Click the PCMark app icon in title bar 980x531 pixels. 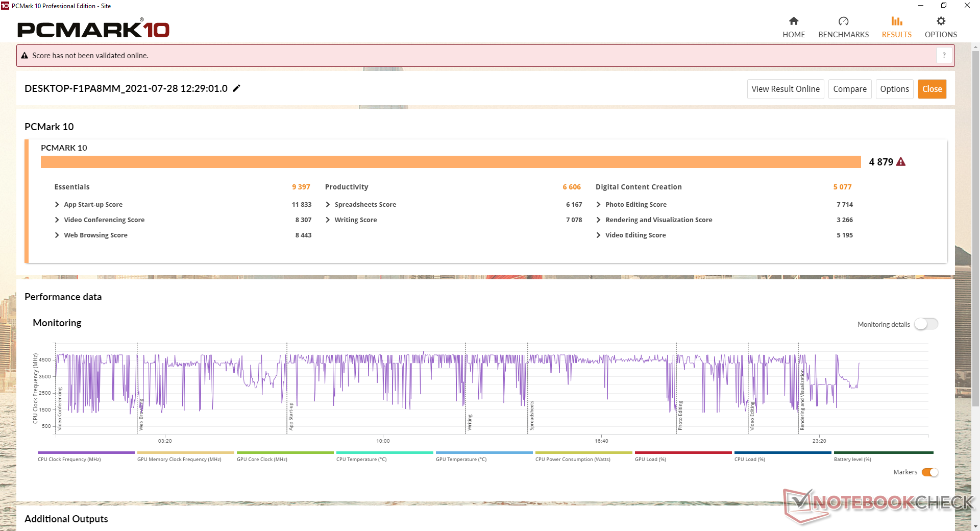tap(5, 6)
